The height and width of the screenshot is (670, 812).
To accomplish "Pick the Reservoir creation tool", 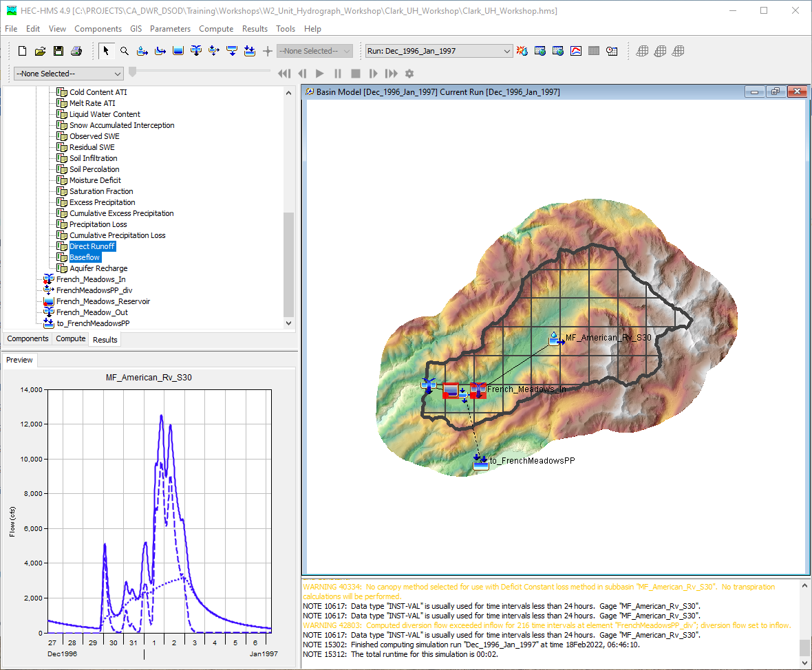I will pos(178,50).
